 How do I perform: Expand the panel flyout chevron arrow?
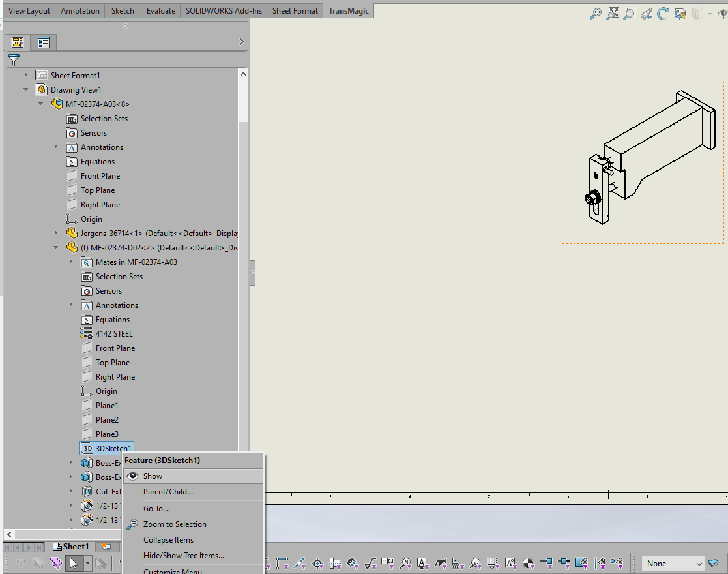(x=241, y=42)
